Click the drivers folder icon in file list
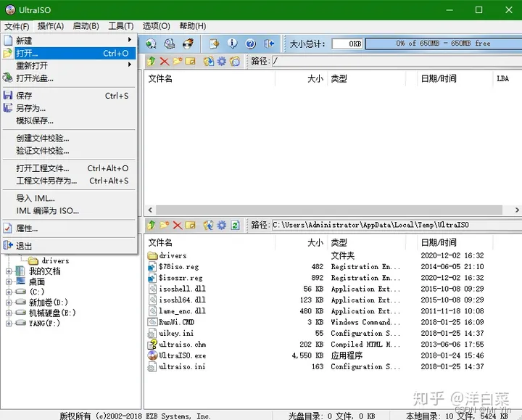Viewport: 522px width, 420px height. coord(152,255)
